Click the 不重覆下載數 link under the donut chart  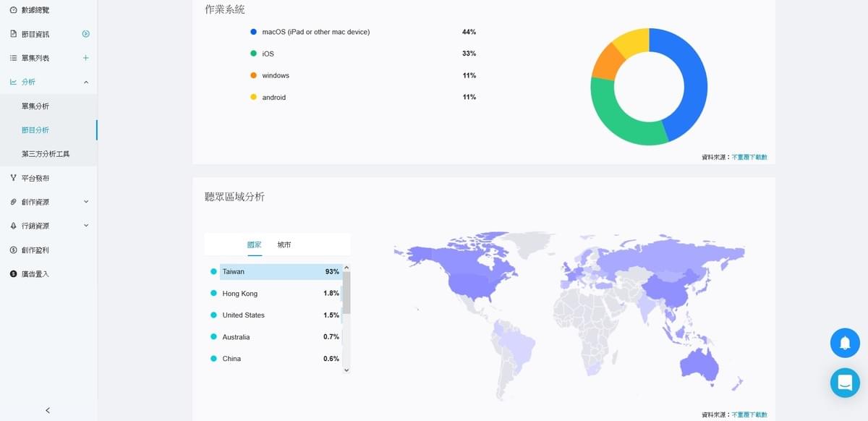(749, 157)
